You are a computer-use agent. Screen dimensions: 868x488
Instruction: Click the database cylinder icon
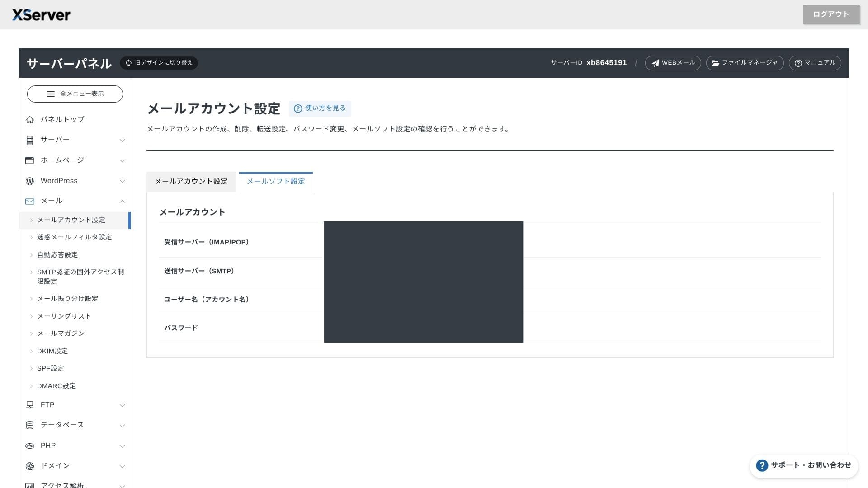point(30,425)
